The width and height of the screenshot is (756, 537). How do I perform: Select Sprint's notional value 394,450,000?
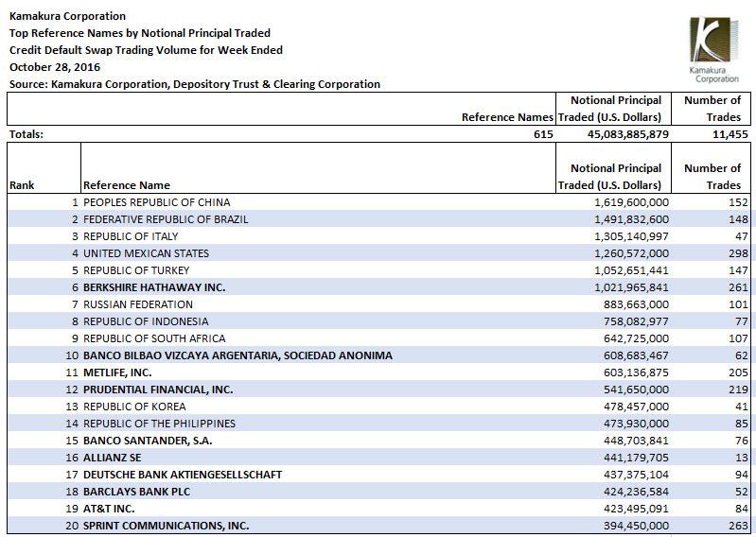pyautogui.click(x=637, y=526)
